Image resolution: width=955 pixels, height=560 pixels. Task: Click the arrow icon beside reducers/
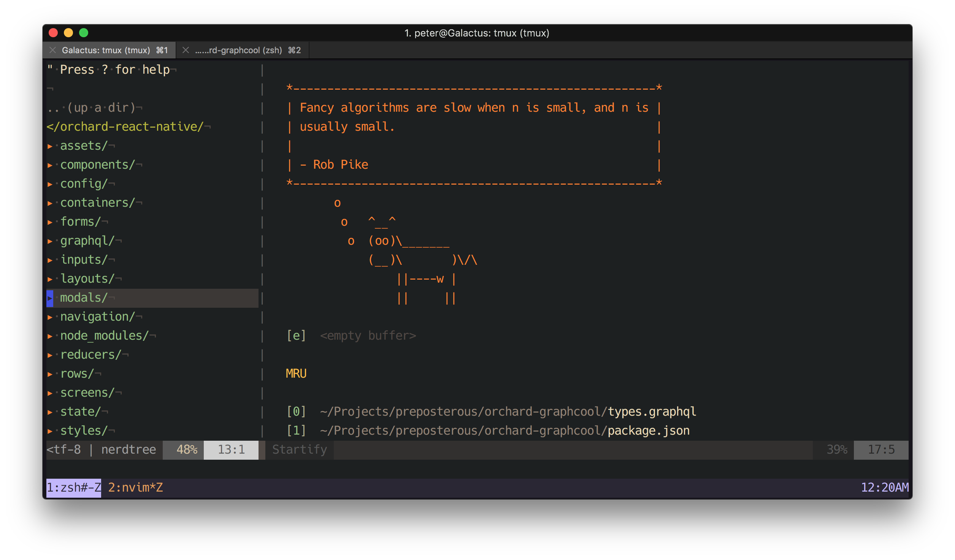pos(50,355)
